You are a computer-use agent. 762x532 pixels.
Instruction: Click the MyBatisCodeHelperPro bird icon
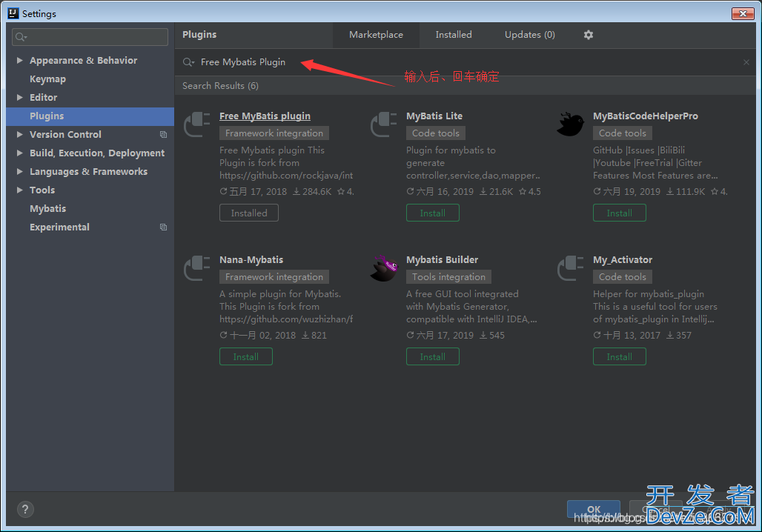(571, 124)
